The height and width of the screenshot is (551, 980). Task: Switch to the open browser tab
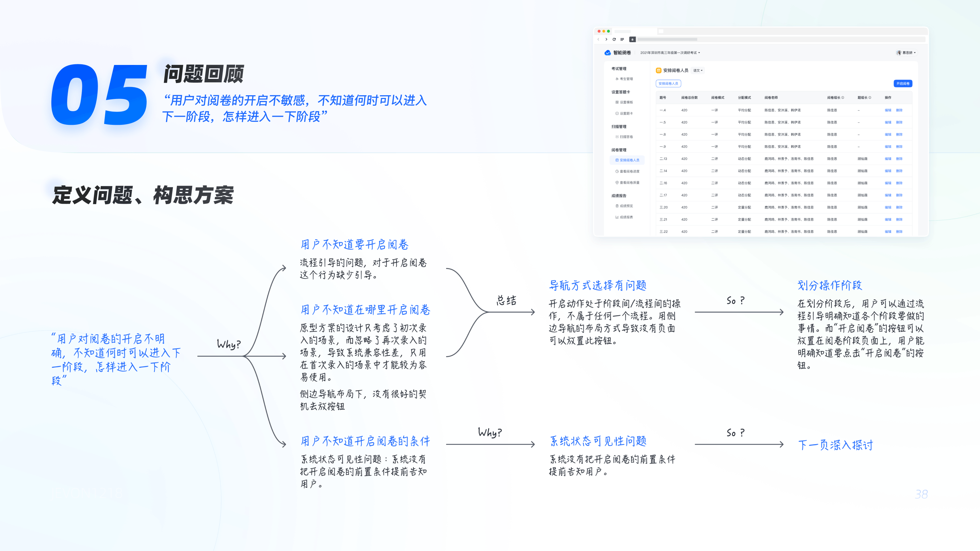click(635, 31)
